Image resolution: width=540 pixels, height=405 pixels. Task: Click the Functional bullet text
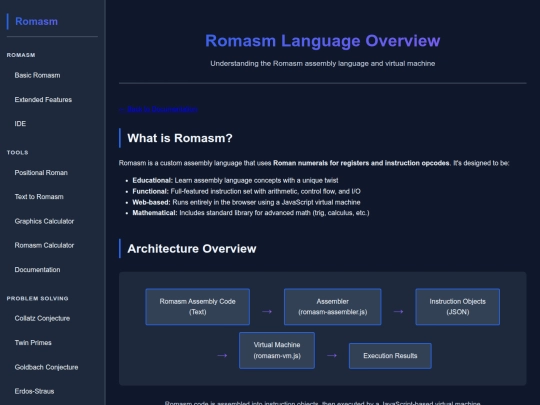pos(247,191)
